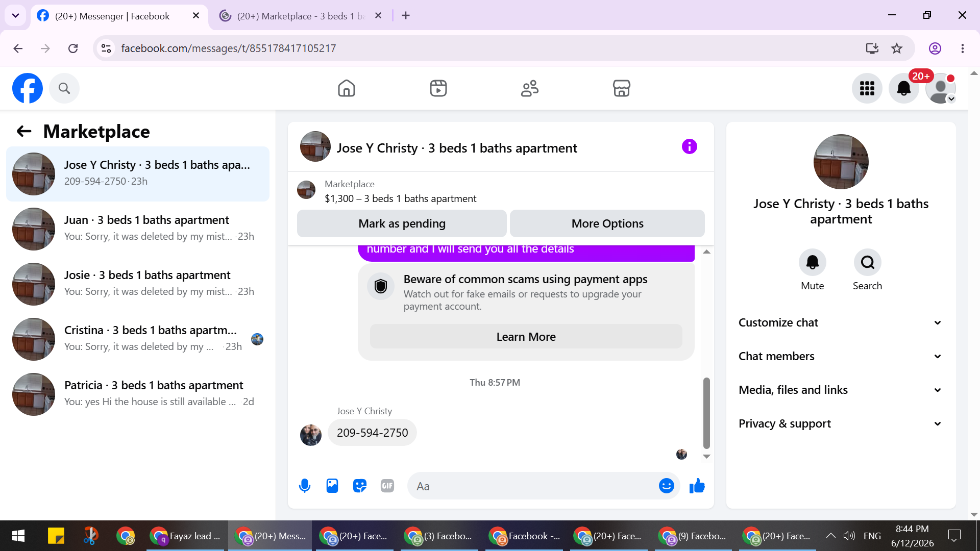Screen dimensions: 980x551
Task: Show hidden system tray icons
Action: [x=831, y=536]
